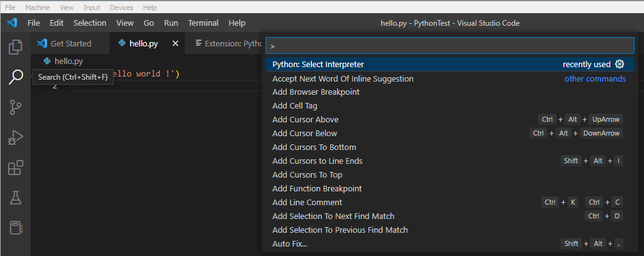Select Add Cursors To Bottom command
The image size is (644, 256).
(x=449, y=147)
